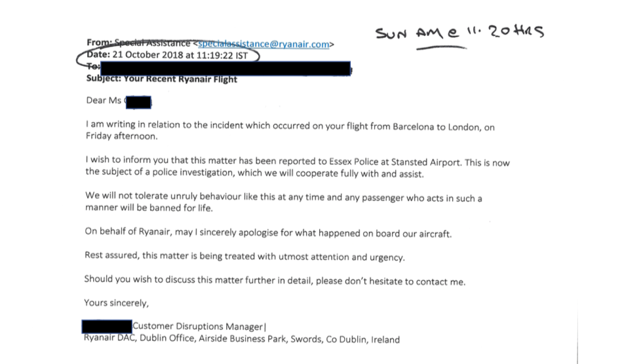Click the Yours sincerely closing line
The image size is (622, 364).
tap(116, 303)
